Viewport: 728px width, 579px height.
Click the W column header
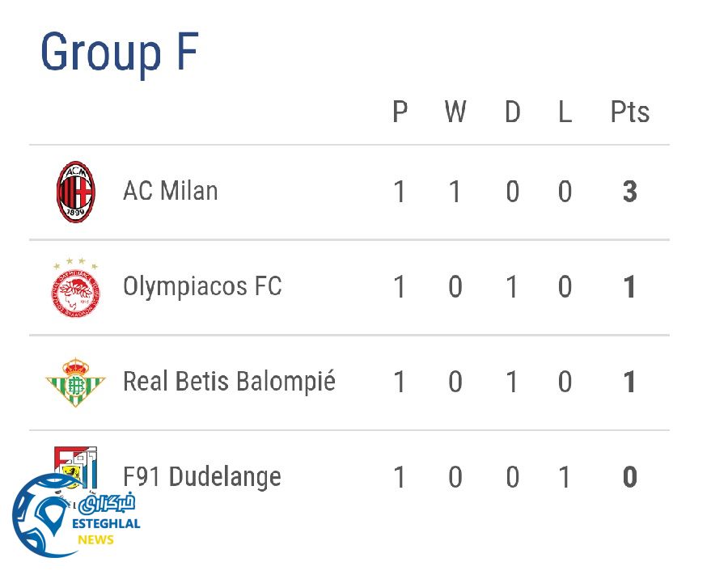(x=455, y=112)
